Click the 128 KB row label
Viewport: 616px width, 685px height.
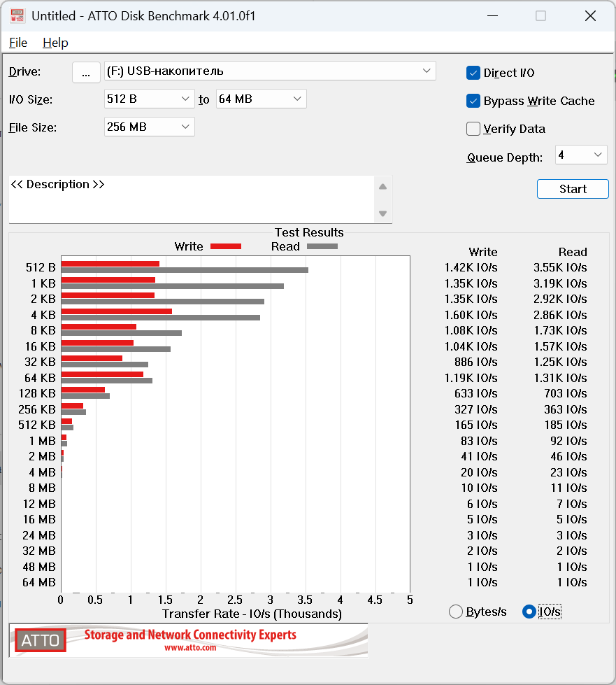(37, 393)
